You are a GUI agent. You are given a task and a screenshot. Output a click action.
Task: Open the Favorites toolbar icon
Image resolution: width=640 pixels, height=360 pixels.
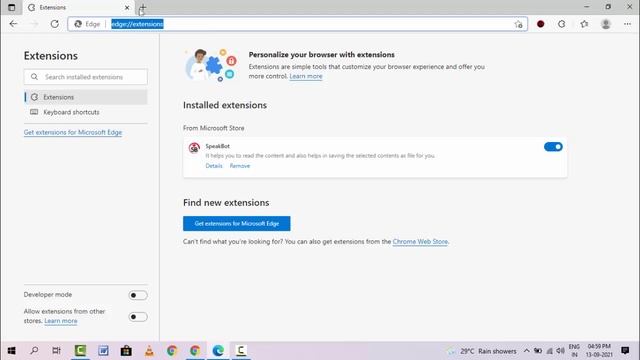point(584,24)
